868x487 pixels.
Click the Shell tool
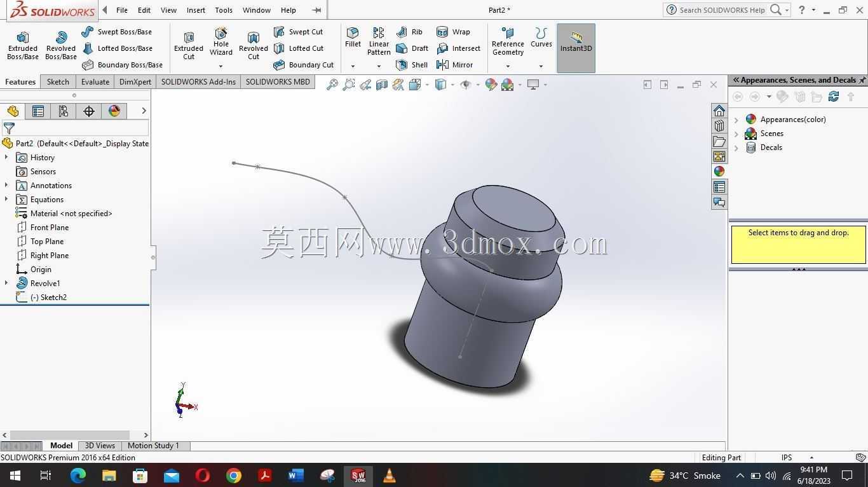click(412, 65)
